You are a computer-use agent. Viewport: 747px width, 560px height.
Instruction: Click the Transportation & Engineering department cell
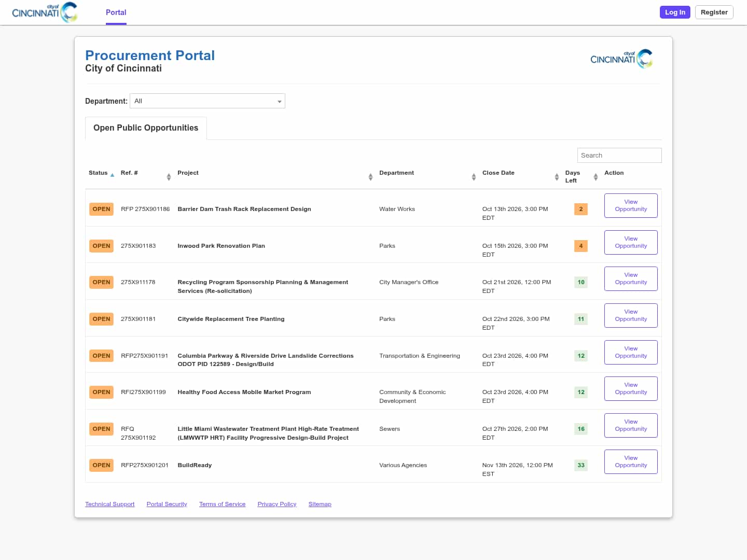coord(420,356)
